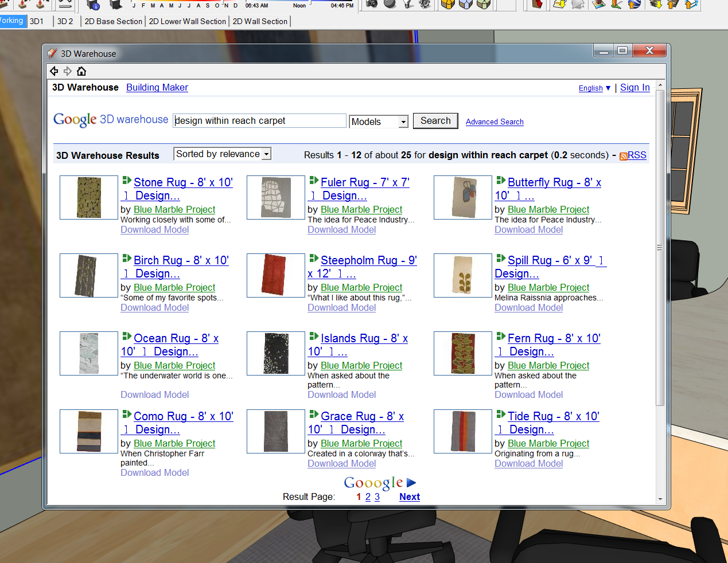
Task: Switch to the 3D1 scene tab
Action: coord(37,21)
